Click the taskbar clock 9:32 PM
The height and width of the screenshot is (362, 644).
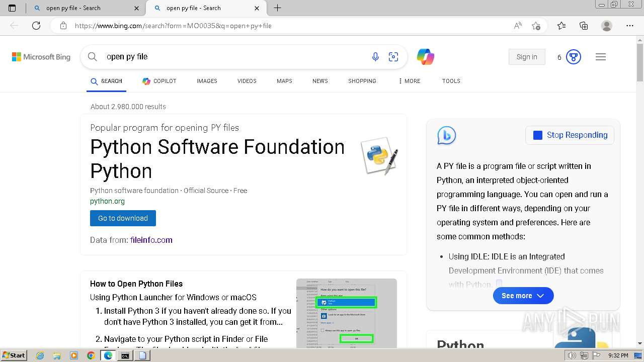pyautogui.click(x=618, y=355)
